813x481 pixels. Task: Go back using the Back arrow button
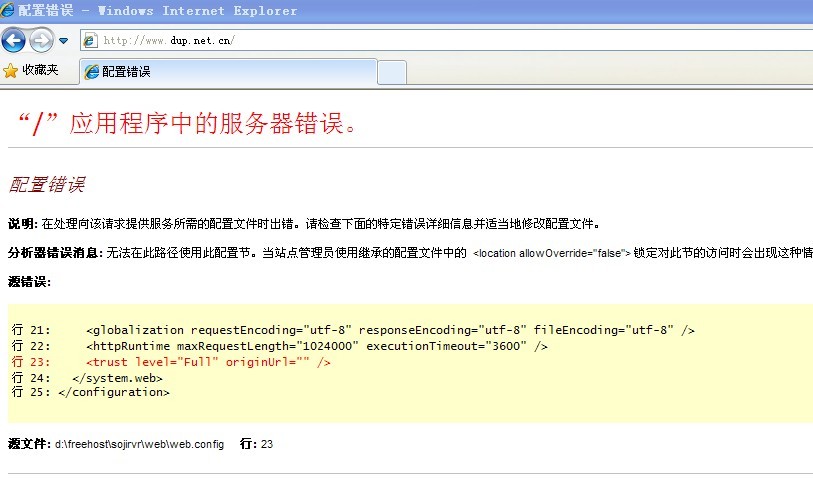pos(14,41)
